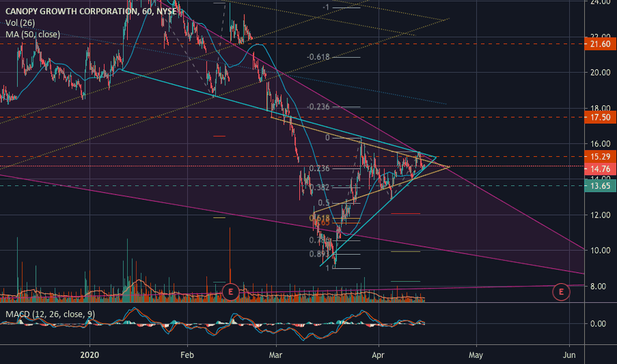Click the Vol (26) indicator legend
This screenshot has height=364, width=617.
pyautogui.click(x=20, y=23)
